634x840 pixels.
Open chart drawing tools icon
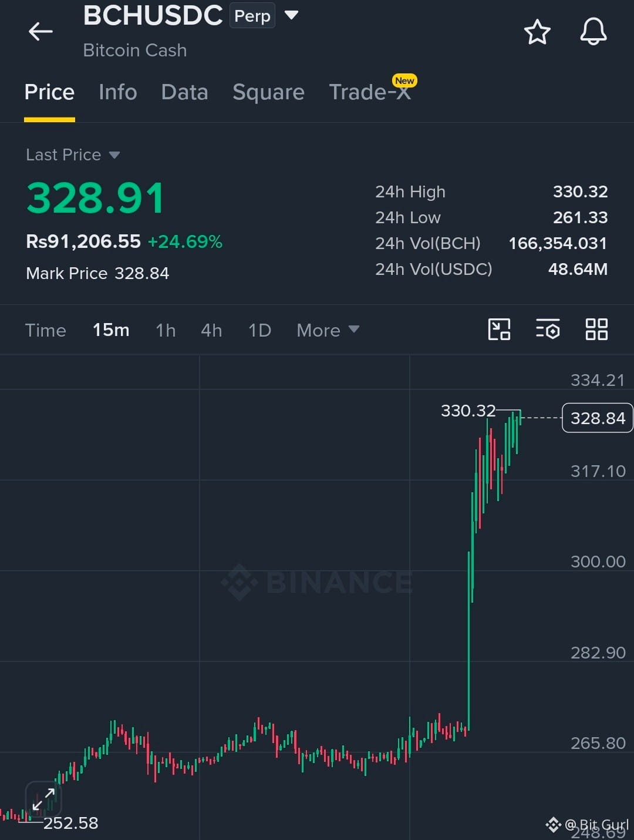pyautogui.click(x=499, y=330)
